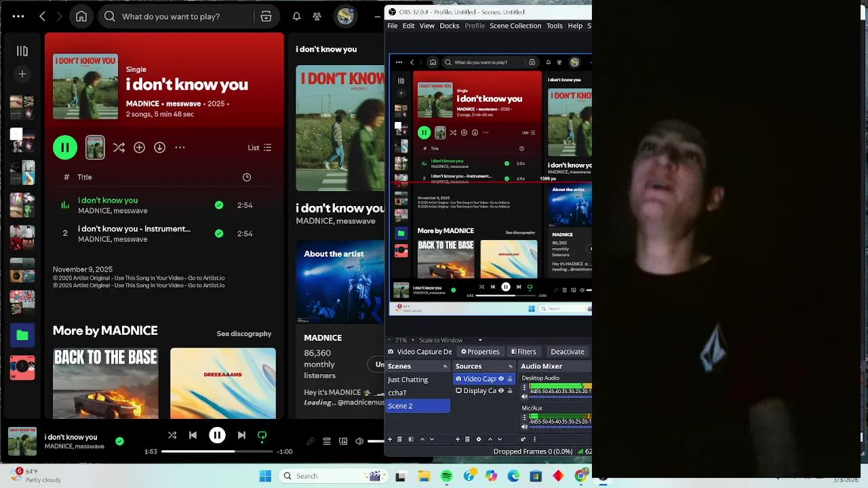Image resolution: width=868 pixels, height=488 pixels.
Task: Open OBS Scene Collection menu
Action: [515, 26]
